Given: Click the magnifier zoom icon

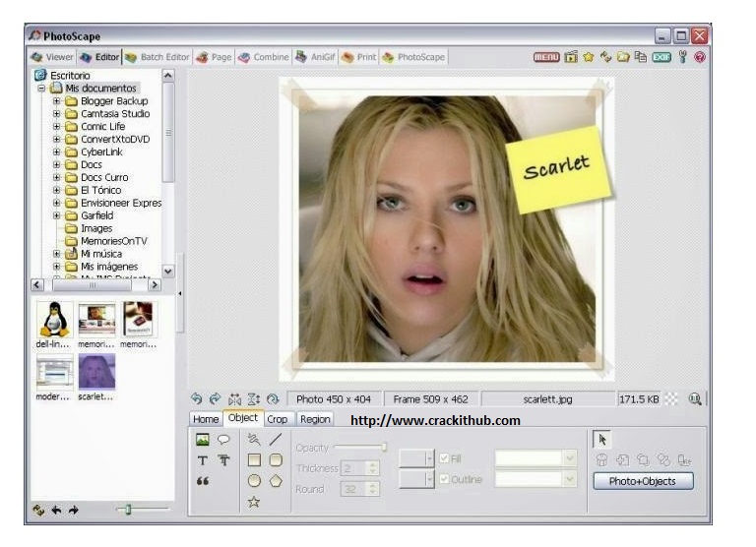Looking at the screenshot, I should [x=695, y=399].
